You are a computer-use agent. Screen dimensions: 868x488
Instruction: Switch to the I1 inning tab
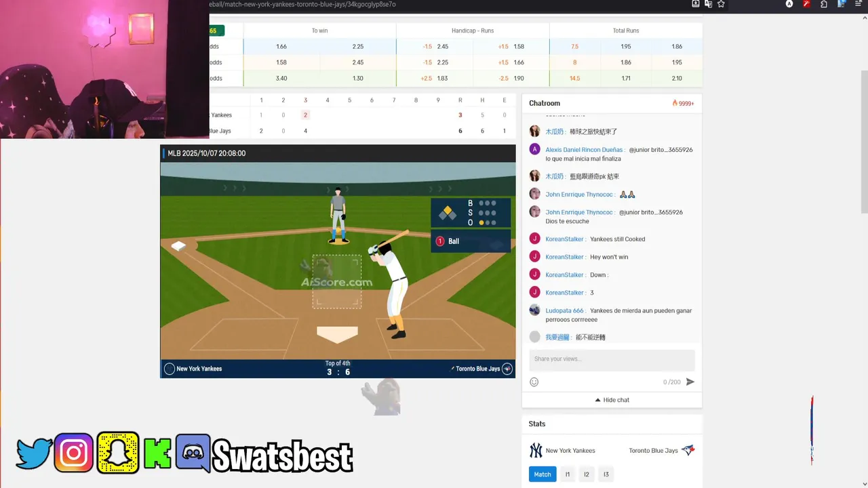pyautogui.click(x=568, y=474)
